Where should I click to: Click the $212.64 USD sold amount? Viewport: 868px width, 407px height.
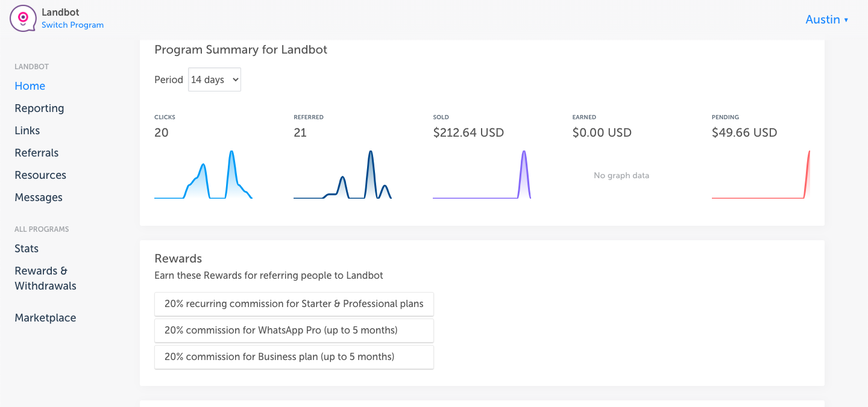click(468, 132)
